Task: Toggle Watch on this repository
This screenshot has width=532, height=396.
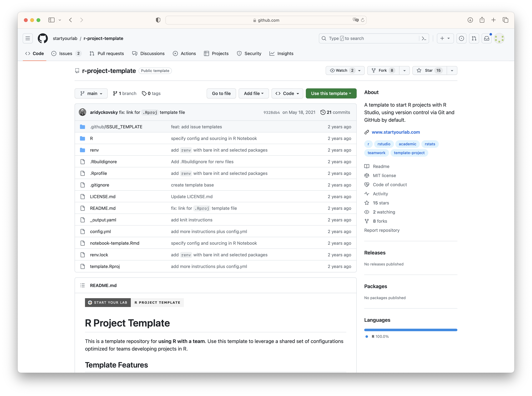Action: pos(342,70)
